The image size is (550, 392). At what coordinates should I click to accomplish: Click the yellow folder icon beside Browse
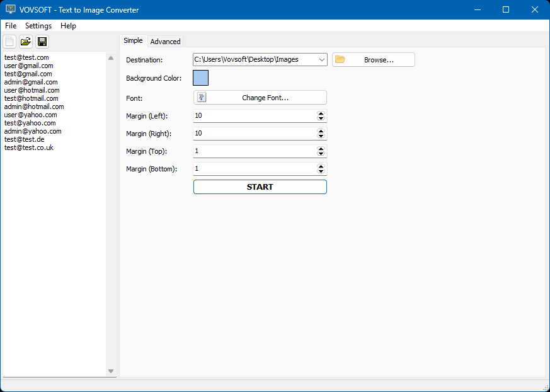click(340, 59)
